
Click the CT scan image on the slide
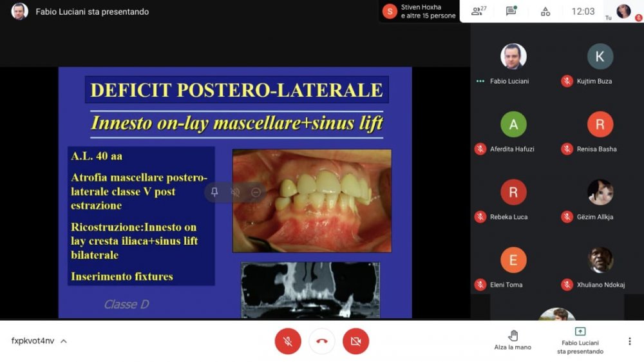(310, 290)
